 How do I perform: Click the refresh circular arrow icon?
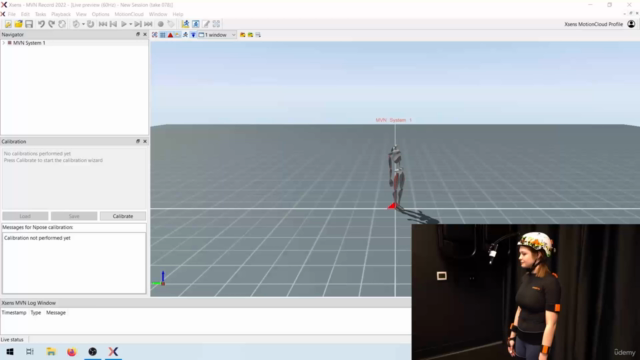tap(91, 24)
